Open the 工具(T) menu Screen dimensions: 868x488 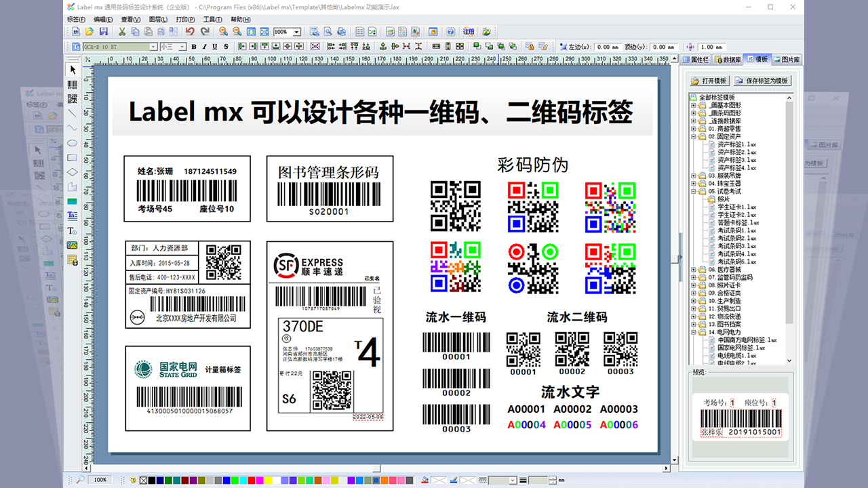tap(213, 20)
